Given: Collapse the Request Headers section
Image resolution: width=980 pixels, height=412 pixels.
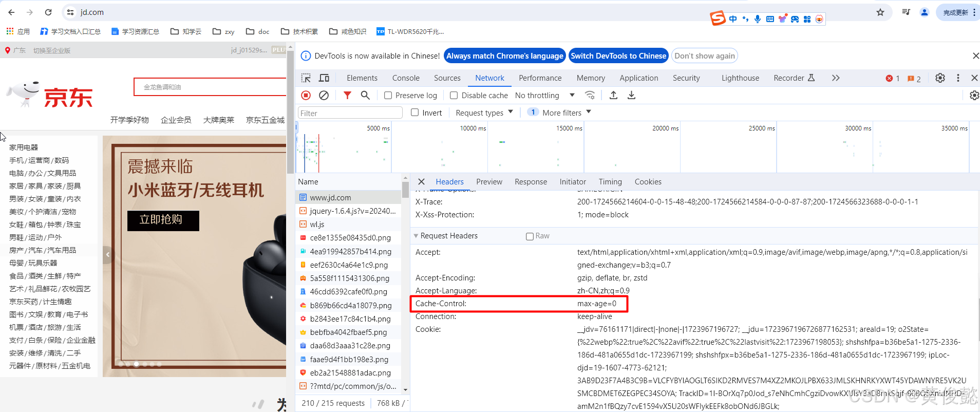Looking at the screenshot, I should (x=416, y=236).
